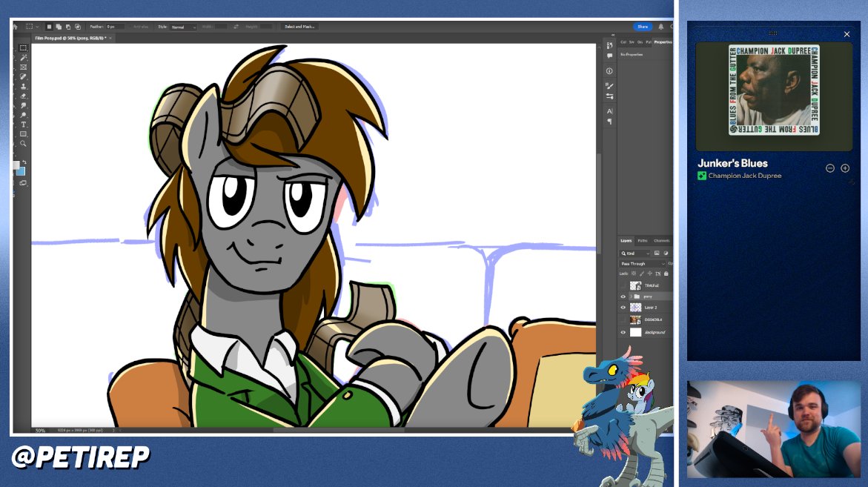Toggle lock image pixels brush icon

(x=642, y=274)
